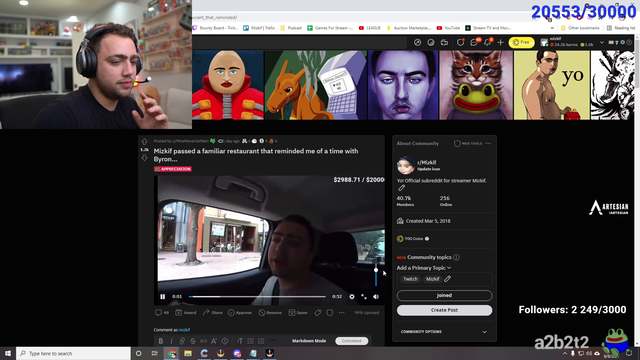640x360 pixels.
Task: Mark the post as Spam
Action: tap(298, 313)
